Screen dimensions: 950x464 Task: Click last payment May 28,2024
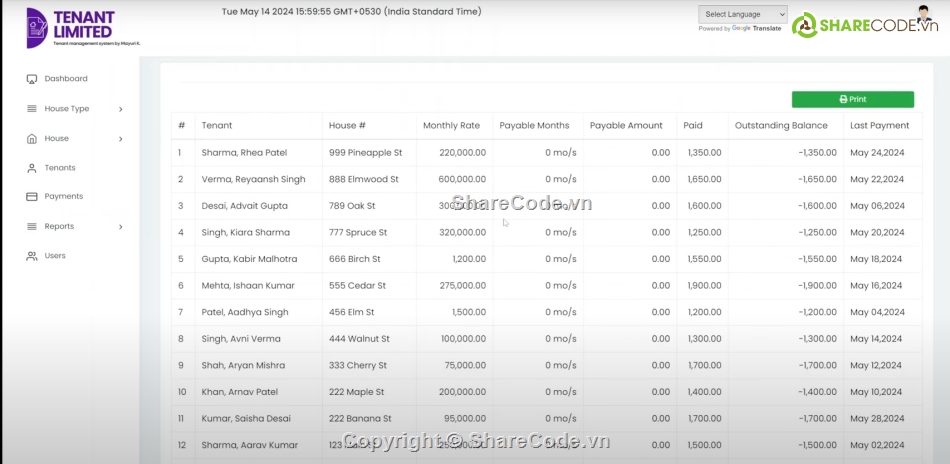pyautogui.click(x=877, y=419)
